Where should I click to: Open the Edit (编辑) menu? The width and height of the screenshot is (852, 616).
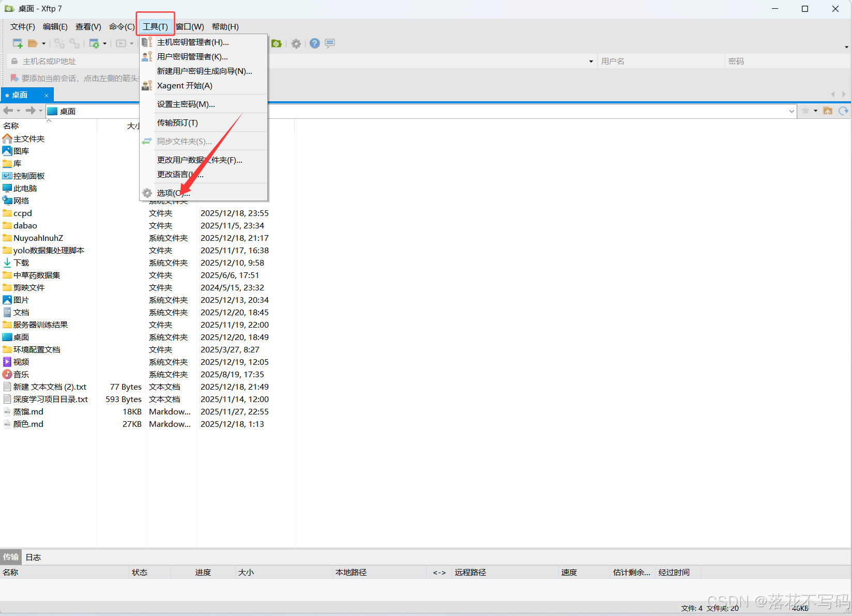[x=55, y=27]
